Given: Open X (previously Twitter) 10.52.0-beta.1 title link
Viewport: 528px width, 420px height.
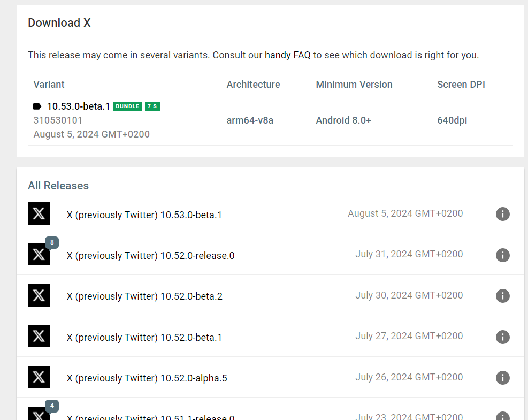Looking at the screenshot, I should click(144, 338).
